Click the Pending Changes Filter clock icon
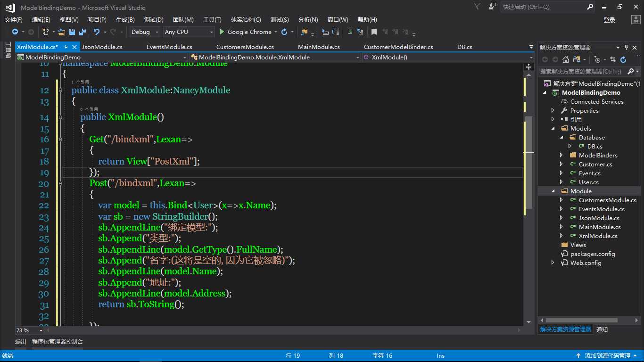 [x=597, y=59]
